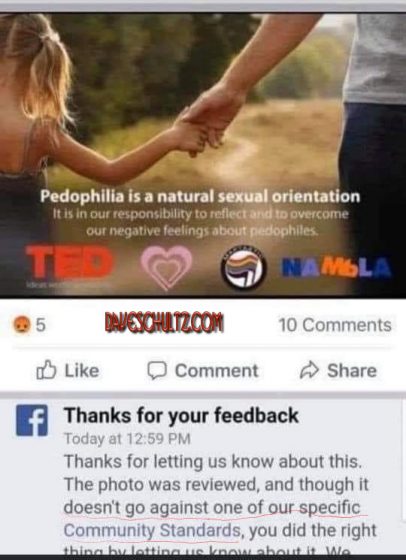Screen dimensions: 406x560
Task: Click the blue Facebook logo icon
Action: tap(32, 420)
